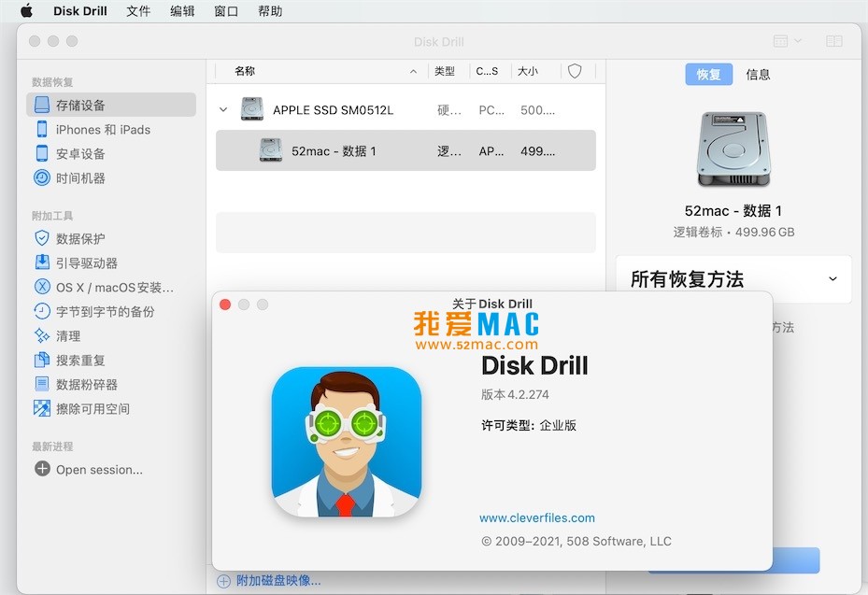
Task: Click the 安卓设备 Android device icon
Action: click(x=42, y=153)
